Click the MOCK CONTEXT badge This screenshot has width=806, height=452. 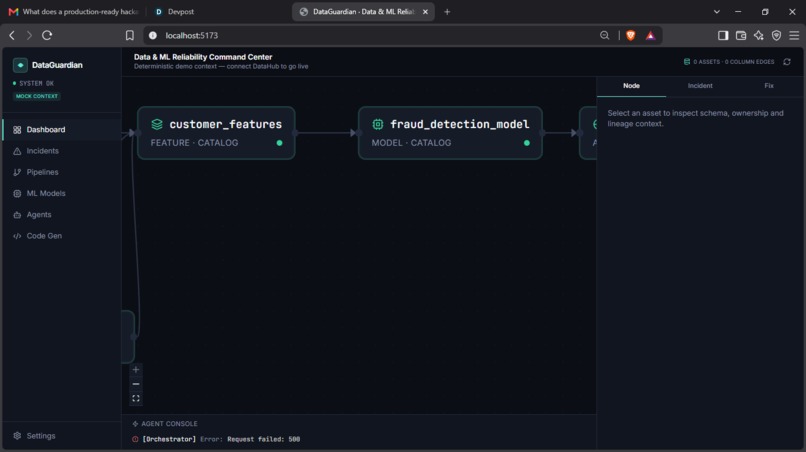point(37,96)
